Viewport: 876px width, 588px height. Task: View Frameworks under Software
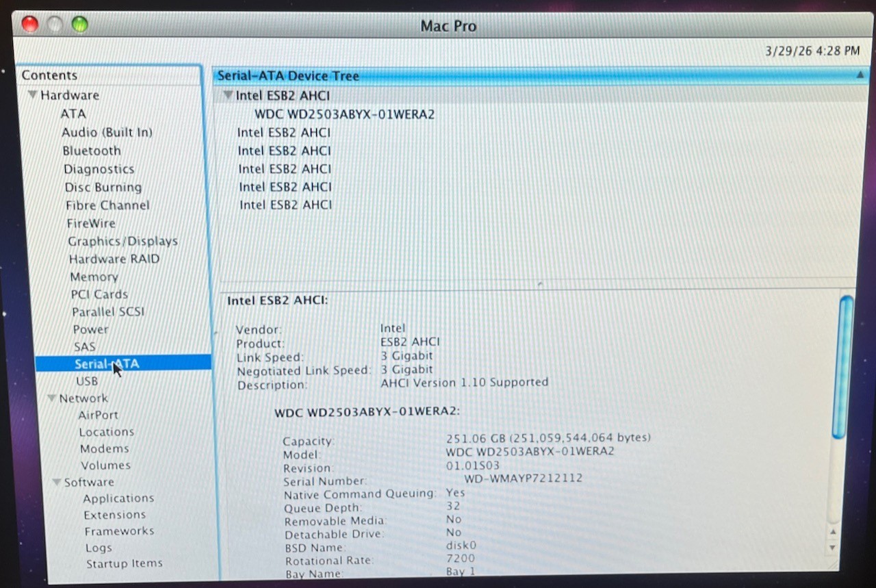point(119,531)
